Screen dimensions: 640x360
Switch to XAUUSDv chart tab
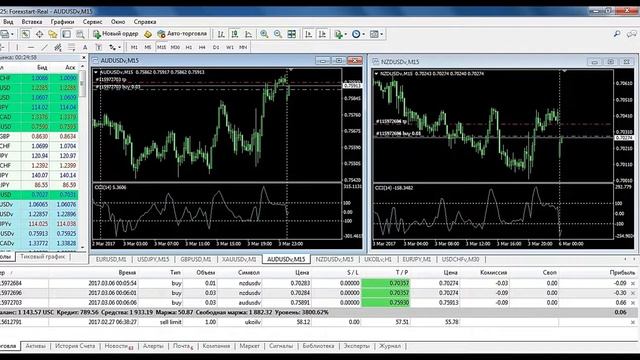(x=239, y=260)
